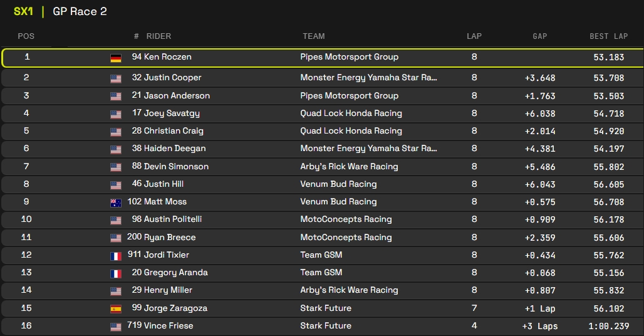Select the position 9 row number
Viewport: 644px width, 336px height.
(x=26, y=202)
